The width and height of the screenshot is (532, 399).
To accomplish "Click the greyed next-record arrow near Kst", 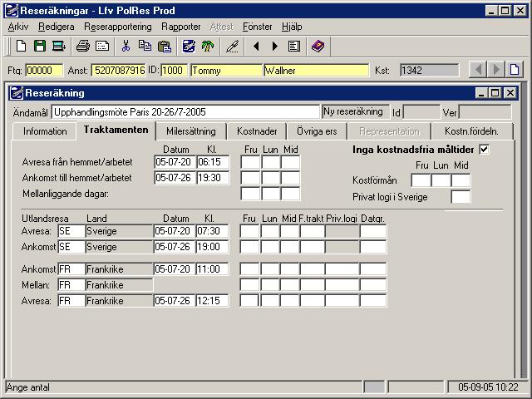I will click(x=496, y=70).
